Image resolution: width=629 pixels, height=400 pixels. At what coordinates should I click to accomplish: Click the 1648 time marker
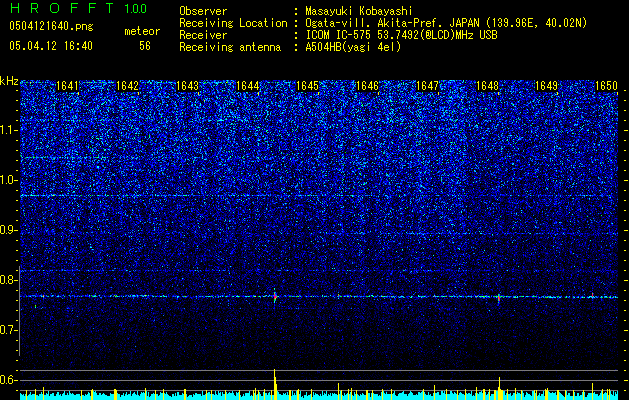tap(487, 86)
